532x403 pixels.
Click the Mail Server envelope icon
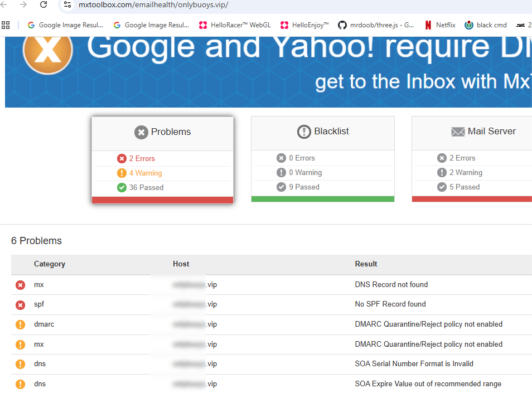tap(458, 132)
